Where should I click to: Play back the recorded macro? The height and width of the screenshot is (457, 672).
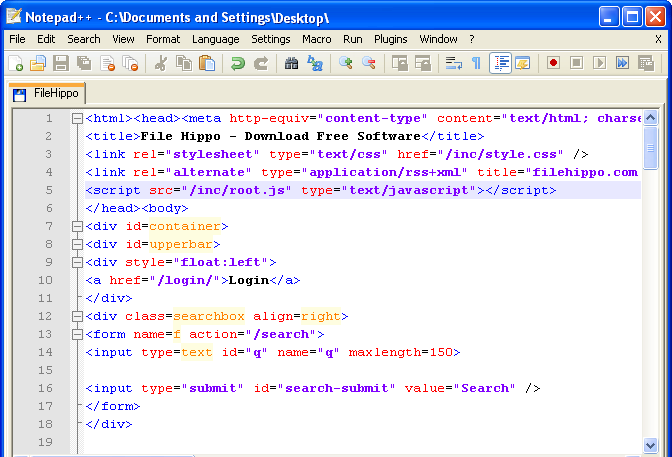click(600, 63)
